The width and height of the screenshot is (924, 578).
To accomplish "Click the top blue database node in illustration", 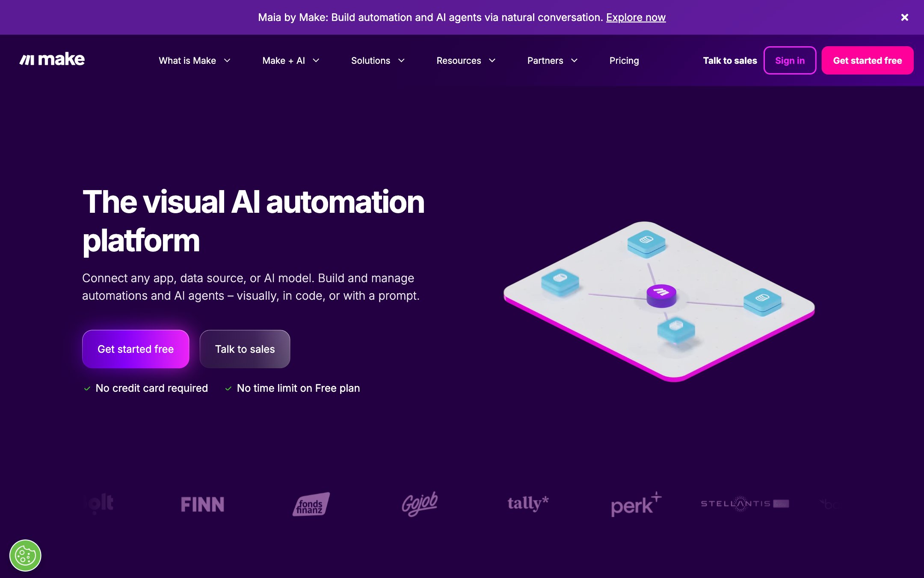I will click(646, 244).
